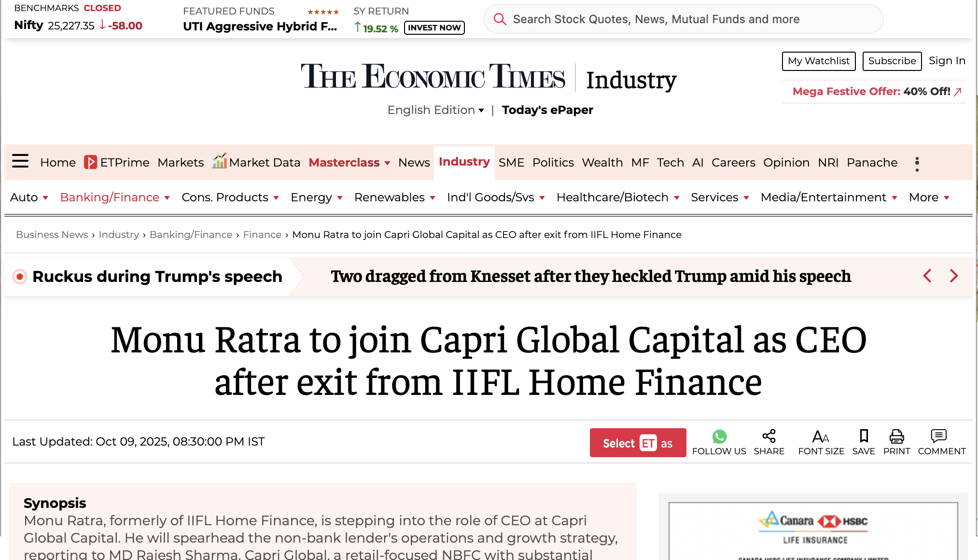
Task: Adjust text with Font Size icon
Action: click(x=821, y=437)
